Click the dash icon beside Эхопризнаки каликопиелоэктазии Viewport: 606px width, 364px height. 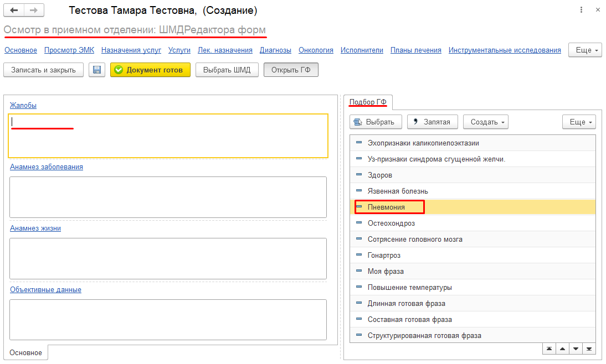(359, 143)
